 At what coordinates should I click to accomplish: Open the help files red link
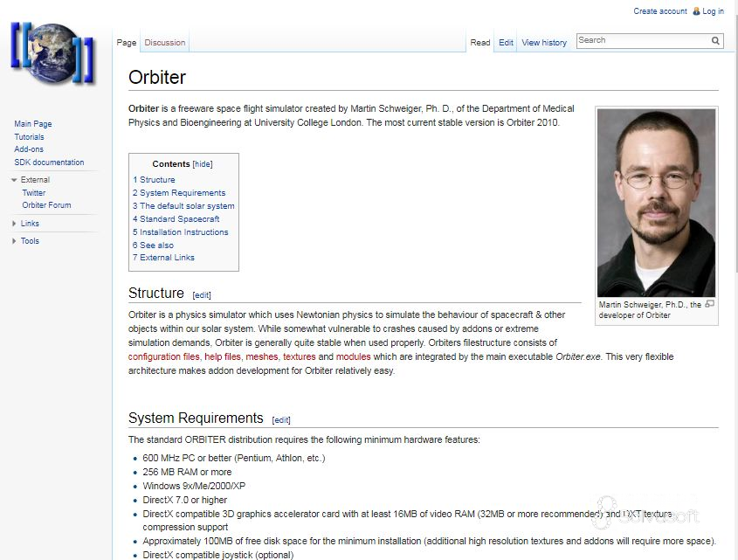[222, 357]
